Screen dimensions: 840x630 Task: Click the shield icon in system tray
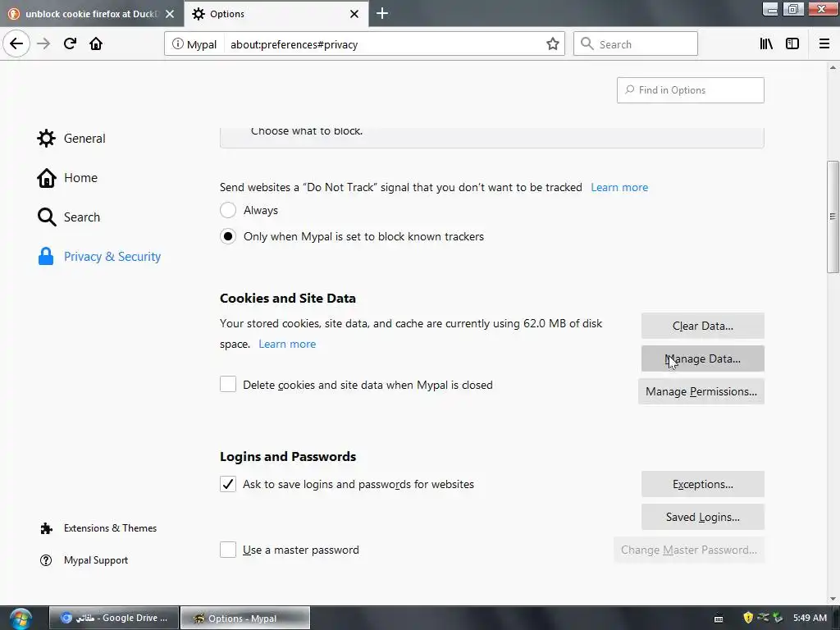point(748,618)
